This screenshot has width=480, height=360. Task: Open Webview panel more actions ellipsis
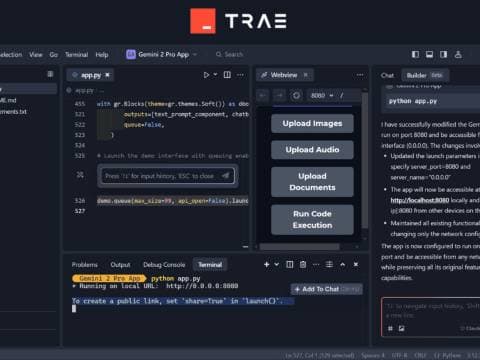point(360,75)
